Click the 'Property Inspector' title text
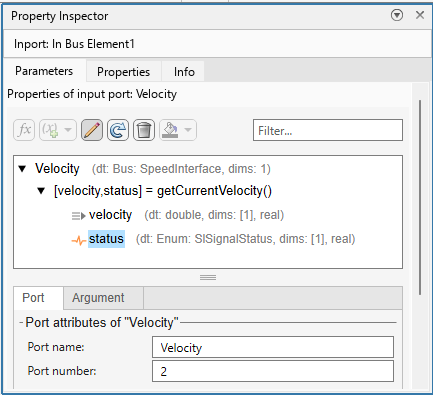 coord(60,16)
